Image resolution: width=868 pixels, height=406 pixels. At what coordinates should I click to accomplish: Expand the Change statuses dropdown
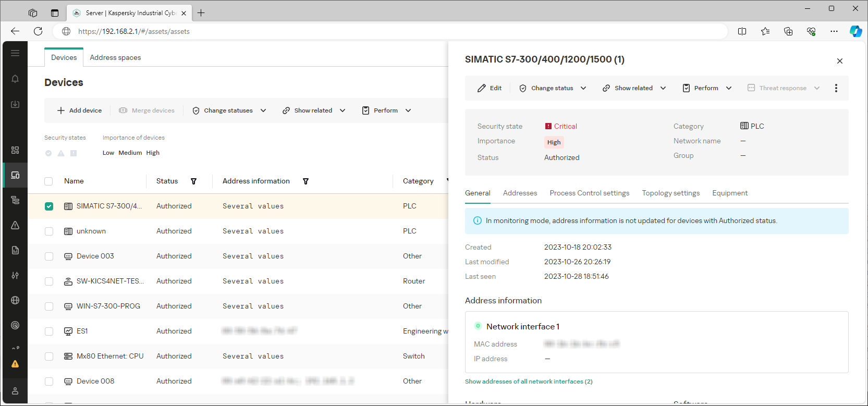(x=229, y=110)
